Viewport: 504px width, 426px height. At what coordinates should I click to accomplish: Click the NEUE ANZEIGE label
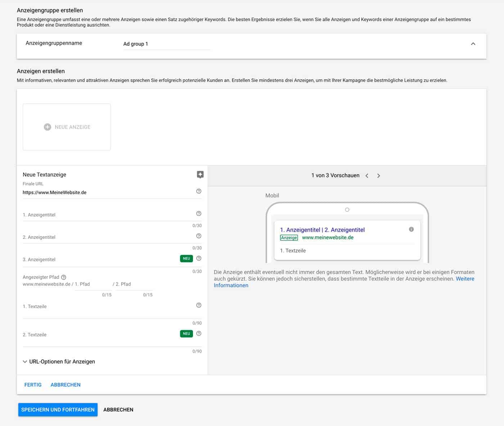coord(72,127)
